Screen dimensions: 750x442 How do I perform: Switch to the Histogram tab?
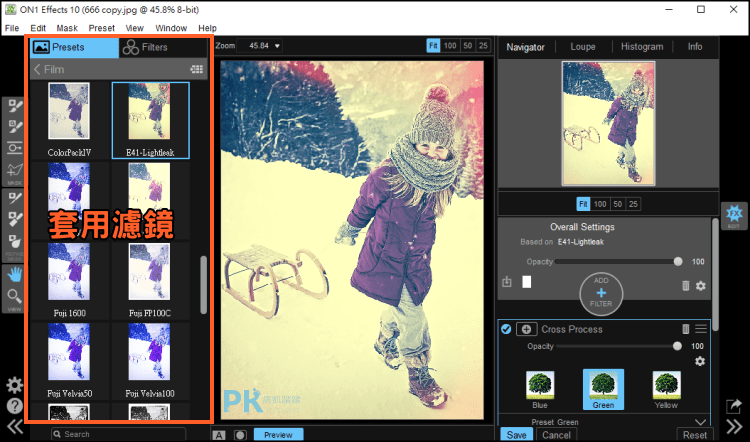click(642, 47)
